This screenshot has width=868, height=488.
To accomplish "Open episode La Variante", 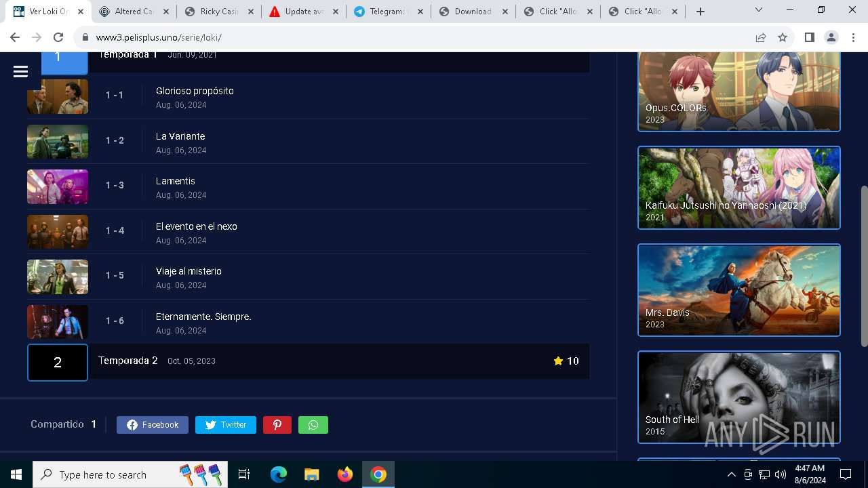I will click(x=180, y=136).
